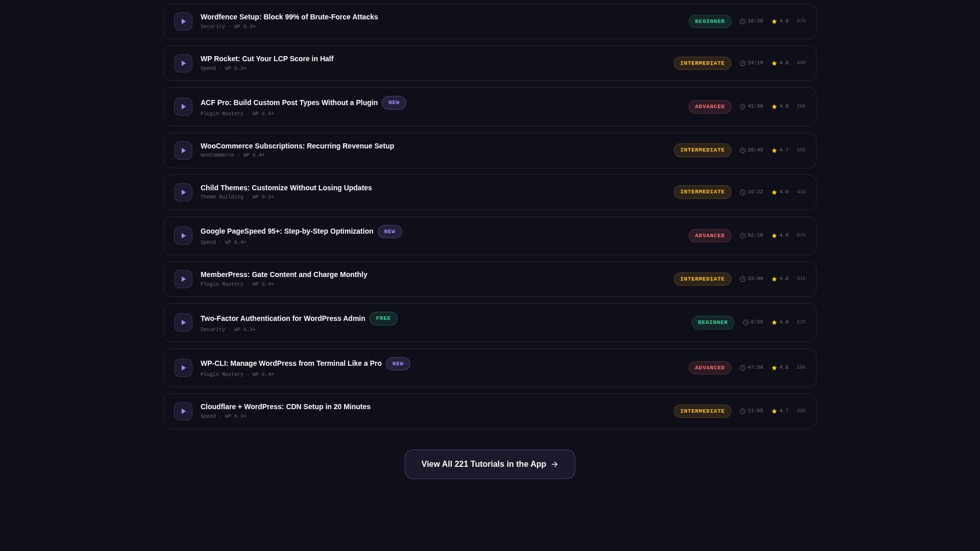Click the clock duration icon on Child Themes row
Image resolution: width=980 pixels, height=551 pixels.
tap(743, 192)
